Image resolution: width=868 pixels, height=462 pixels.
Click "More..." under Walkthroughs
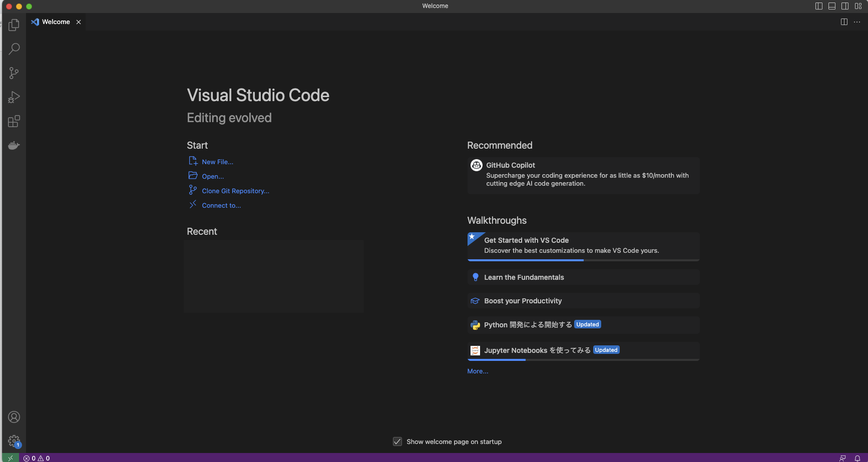point(477,371)
